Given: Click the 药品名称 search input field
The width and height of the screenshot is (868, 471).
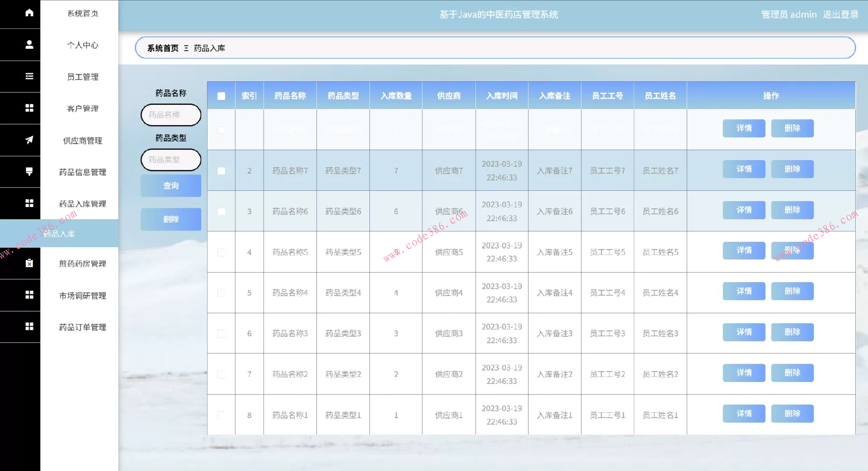Looking at the screenshot, I should coord(171,115).
